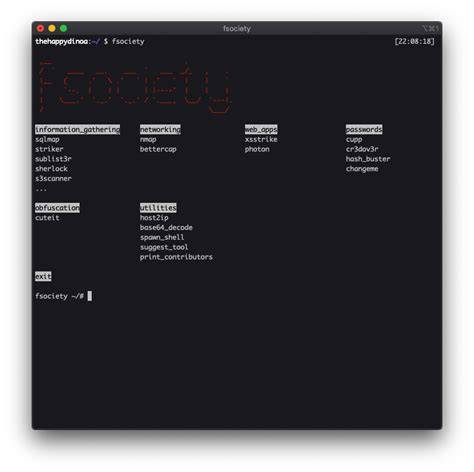Click the sherlock entry
Screen dimensions: 474x472
coord(51,169)
